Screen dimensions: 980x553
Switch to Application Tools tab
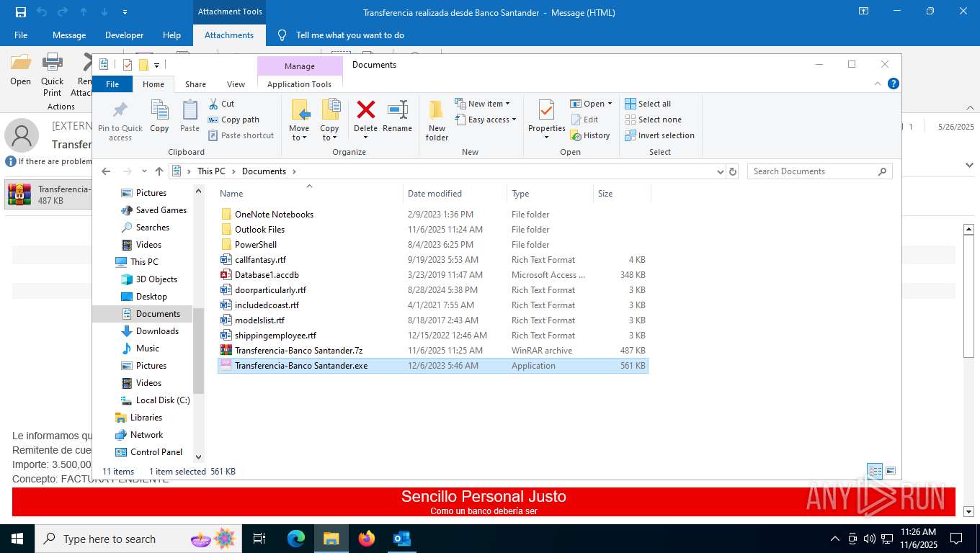tap(299, 84)
